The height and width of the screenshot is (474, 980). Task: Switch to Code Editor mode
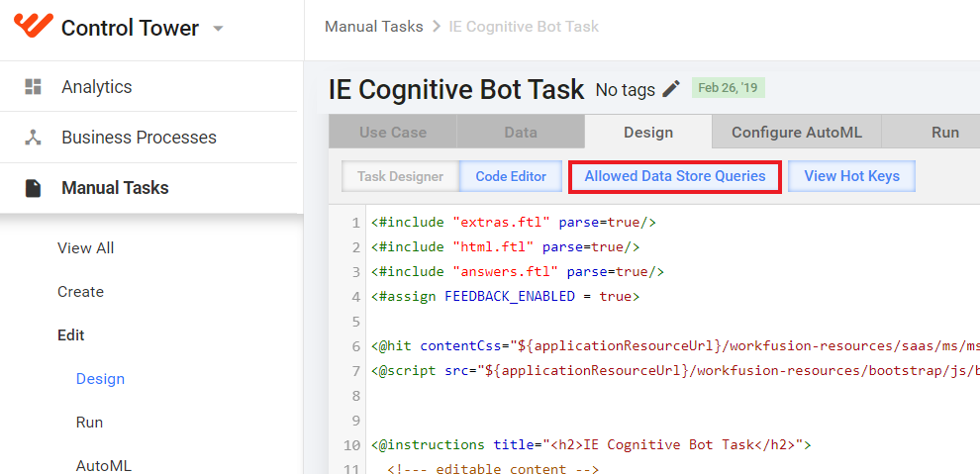click(511, 177)
